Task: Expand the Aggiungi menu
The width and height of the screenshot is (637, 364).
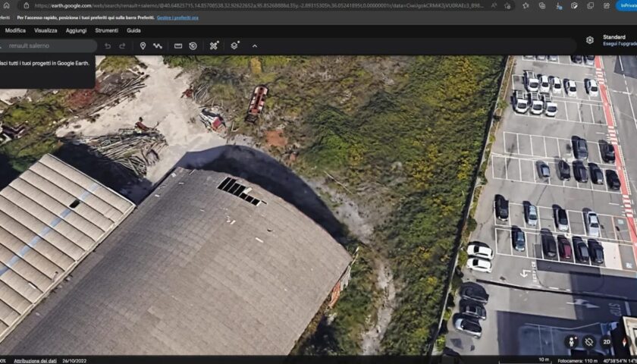Action: [76, 30]
